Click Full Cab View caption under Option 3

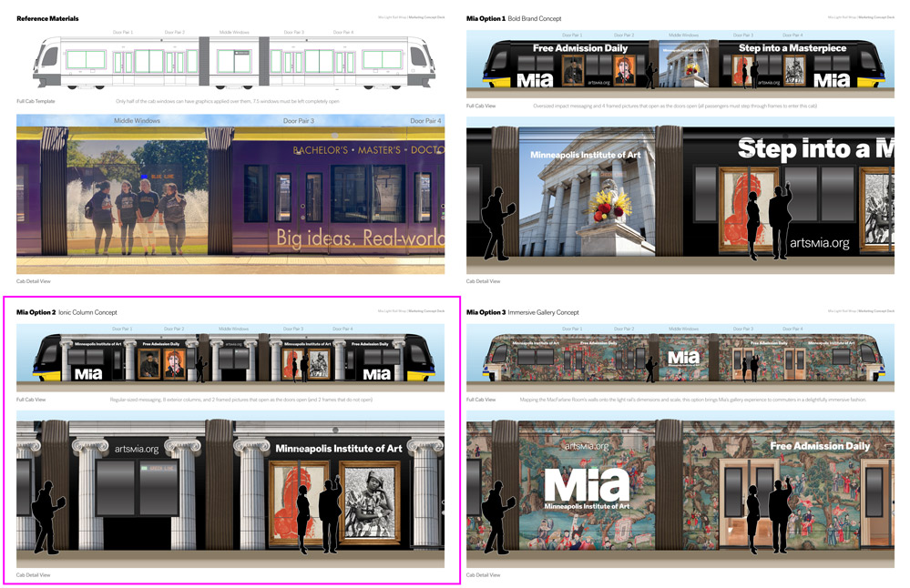481,400
